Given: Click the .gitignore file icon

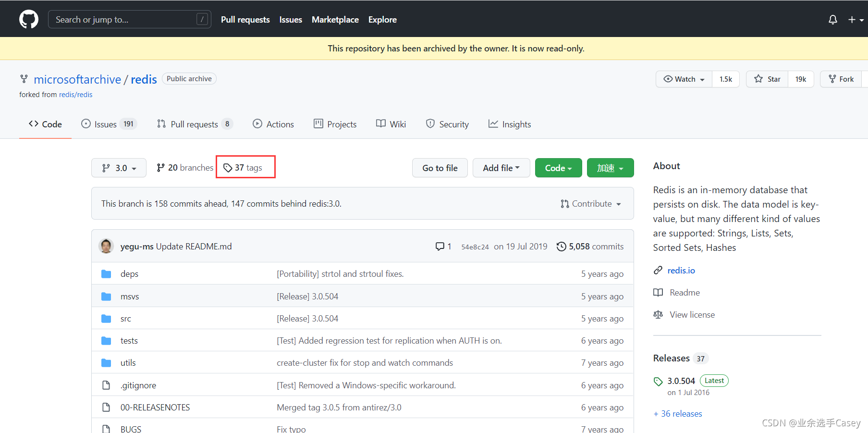Looking at the screenshot, I should click(106, 385).
